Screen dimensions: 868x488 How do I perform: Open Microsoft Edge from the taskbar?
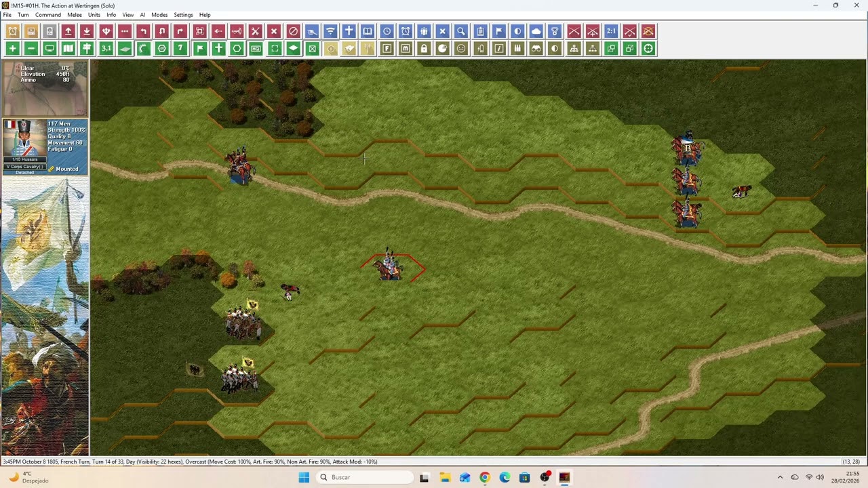point(505,477)
